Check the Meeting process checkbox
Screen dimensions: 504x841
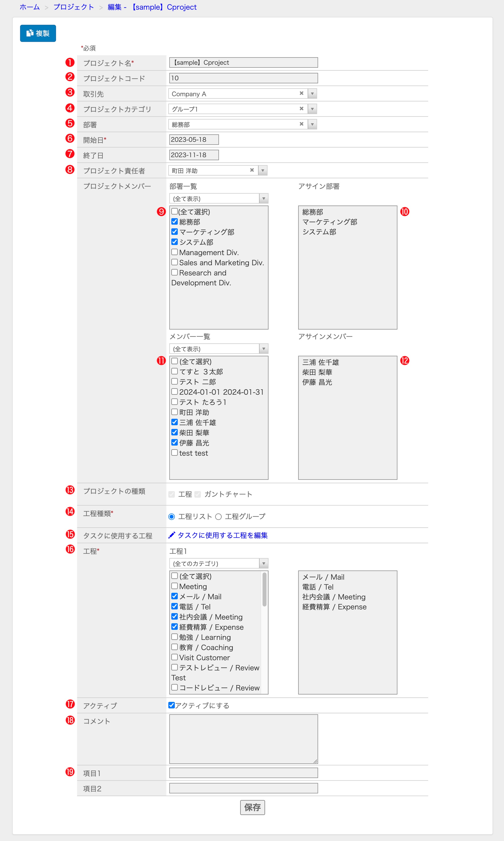click(x=175, y=586)
